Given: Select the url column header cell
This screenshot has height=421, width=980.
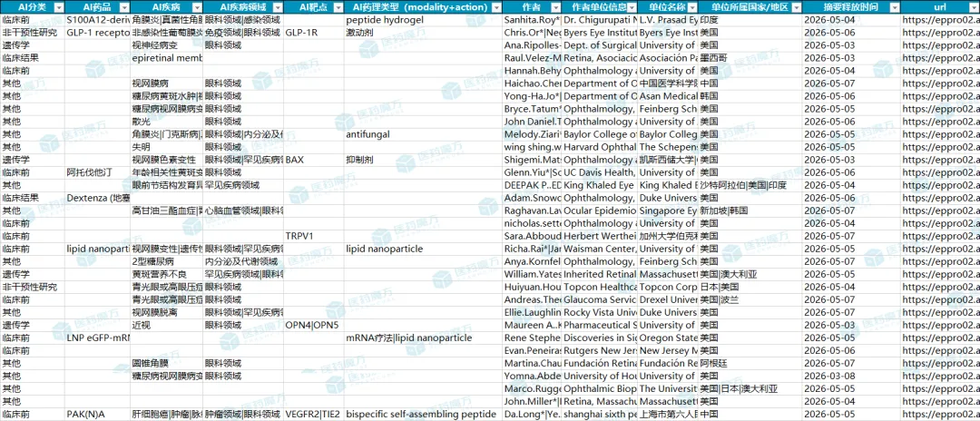Looking at the screenshot, I should click(941, 7).
